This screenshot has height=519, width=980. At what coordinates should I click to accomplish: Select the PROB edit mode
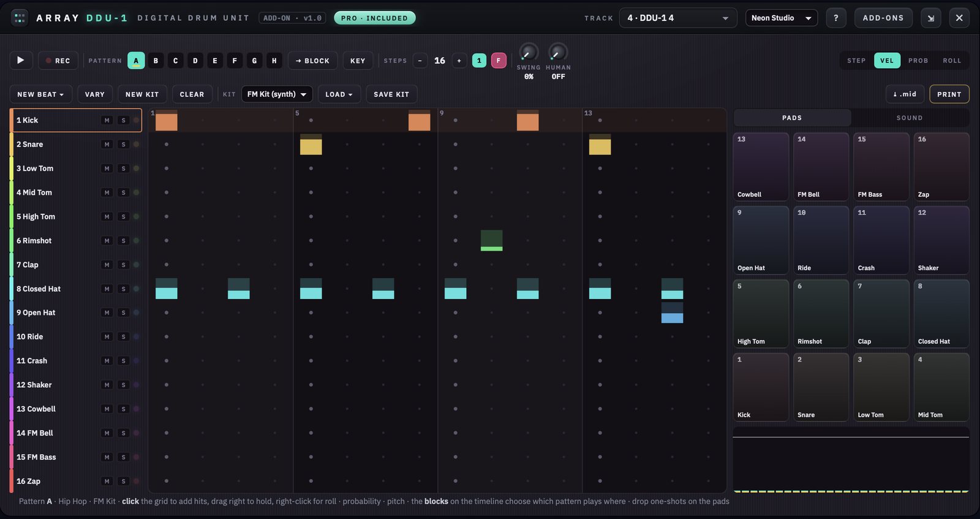tap(918, 61)
